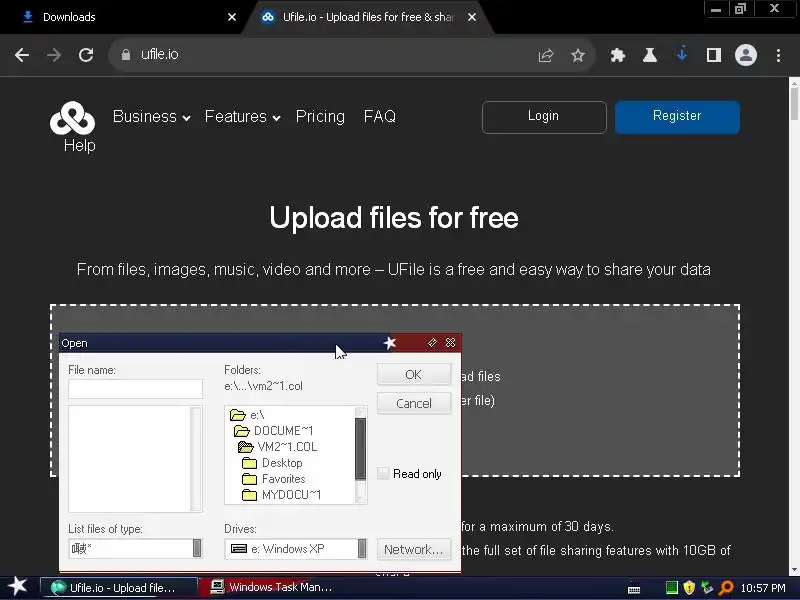Click the file list scrollbar
Screen dimensions: 800x600
(x=196, y=458)
